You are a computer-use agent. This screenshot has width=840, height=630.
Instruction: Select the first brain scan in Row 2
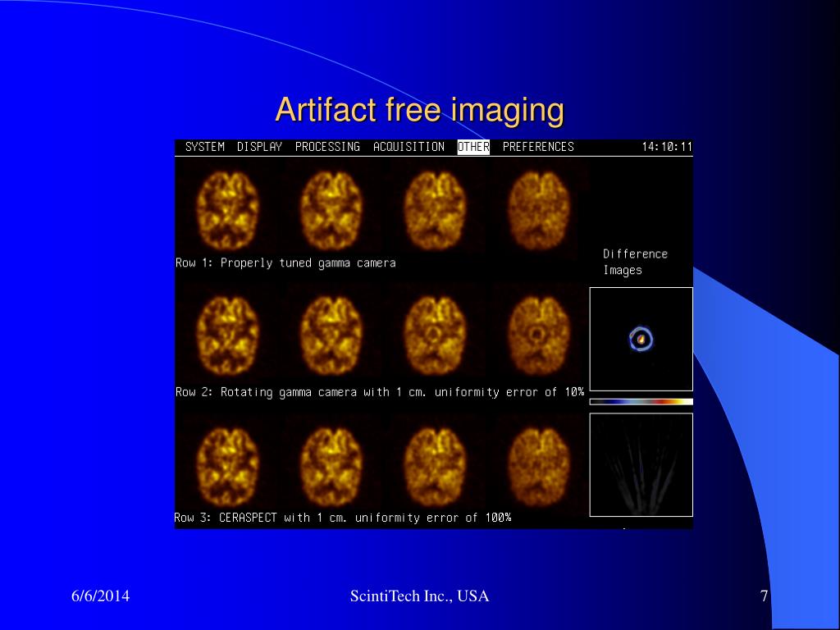pyautogui.click(x=228, y=336)
